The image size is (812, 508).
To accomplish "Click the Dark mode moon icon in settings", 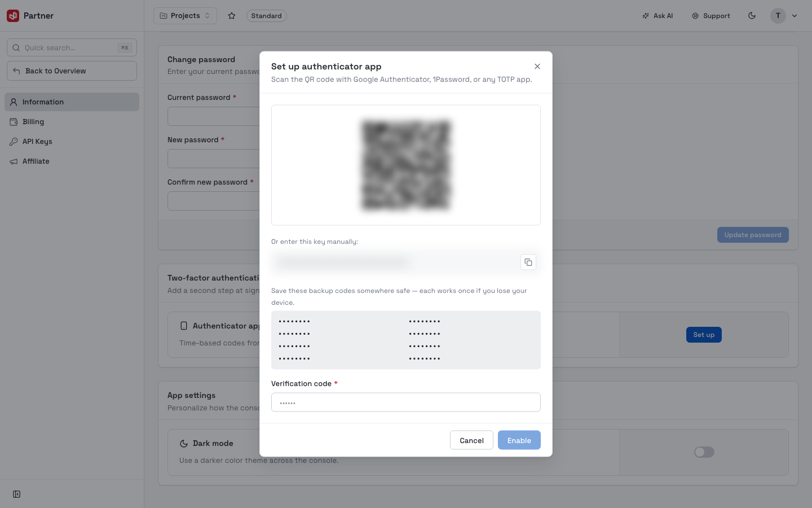I will point(184,444).
